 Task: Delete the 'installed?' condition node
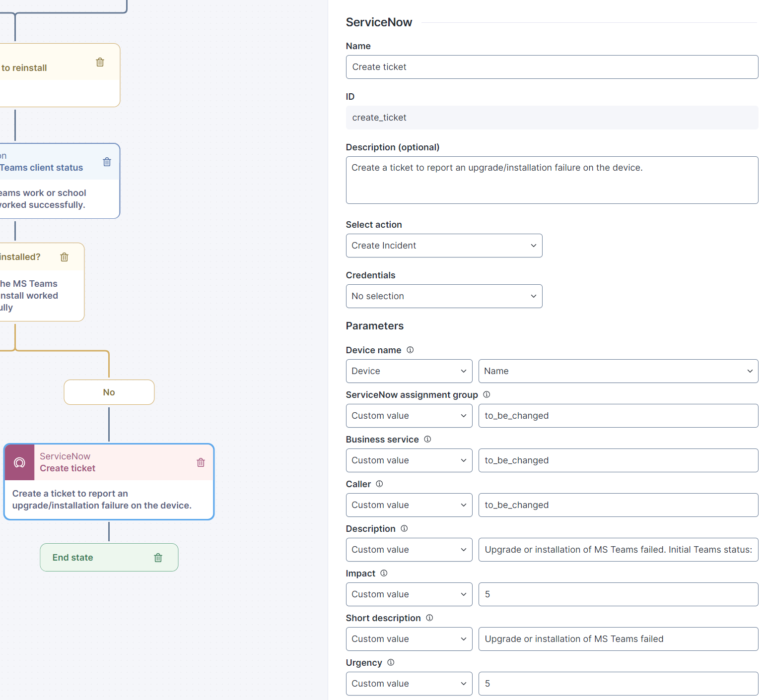point(64,257)
